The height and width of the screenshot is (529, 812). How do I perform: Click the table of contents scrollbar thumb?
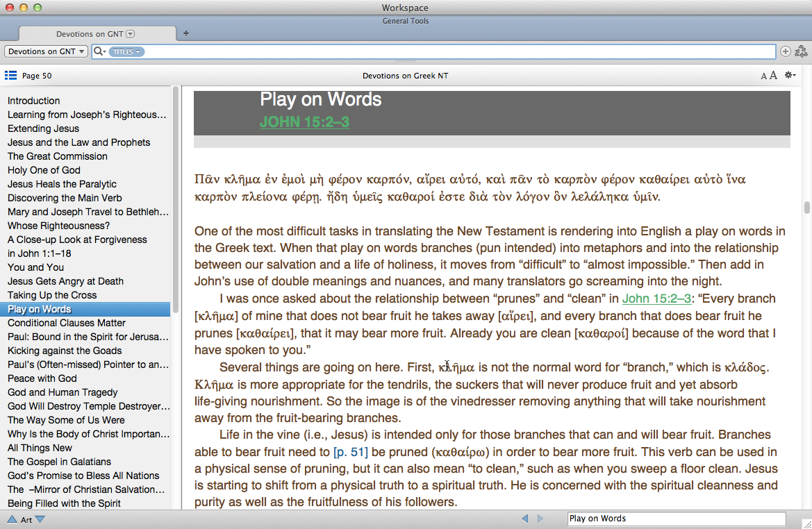(x=176, y=199)
